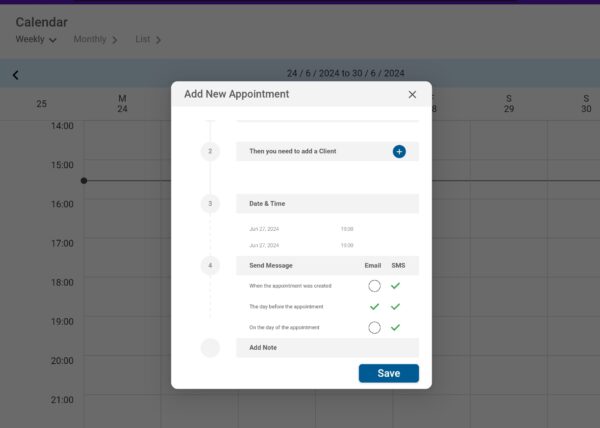This screenshot has height=428, width=600.
Task: Enable Email on the day of the appointment
Action: [374, 327]
